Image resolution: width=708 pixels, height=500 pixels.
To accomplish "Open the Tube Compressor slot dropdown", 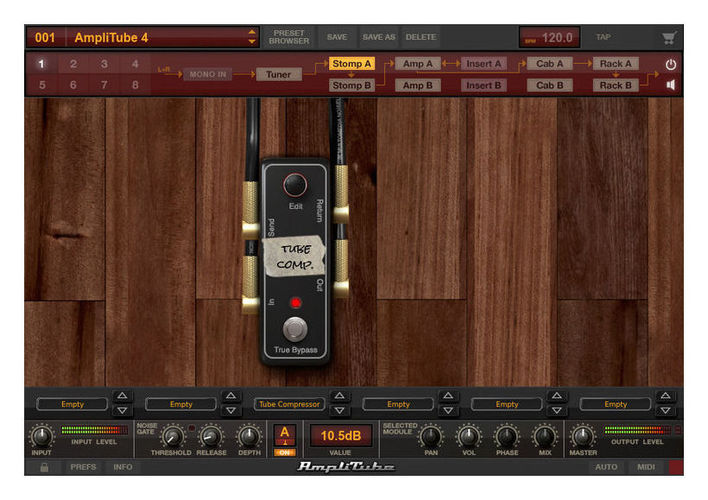I will click(289, 404).
